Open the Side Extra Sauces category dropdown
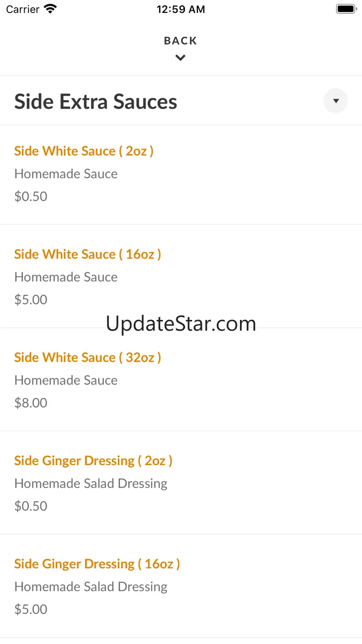Viewport: 362px width, 644px height. [336, 101]
